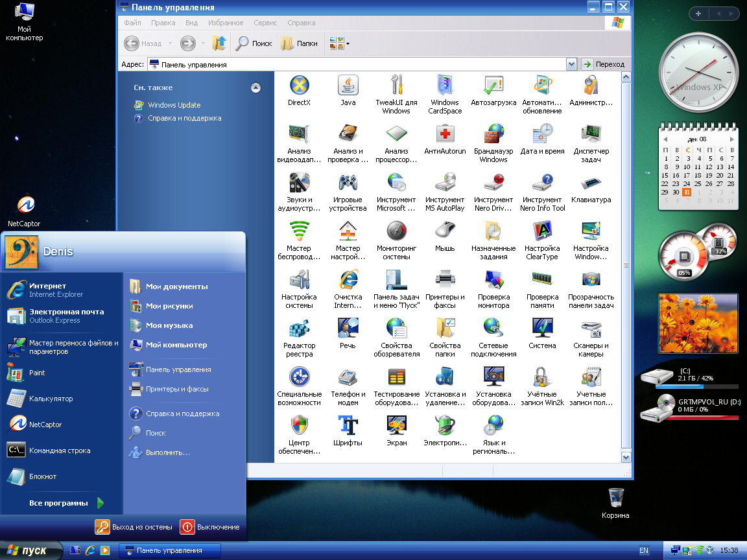Open Специальные возможности accessibility icon
This screenshot has width=747, height=560.
coord(299,386)
